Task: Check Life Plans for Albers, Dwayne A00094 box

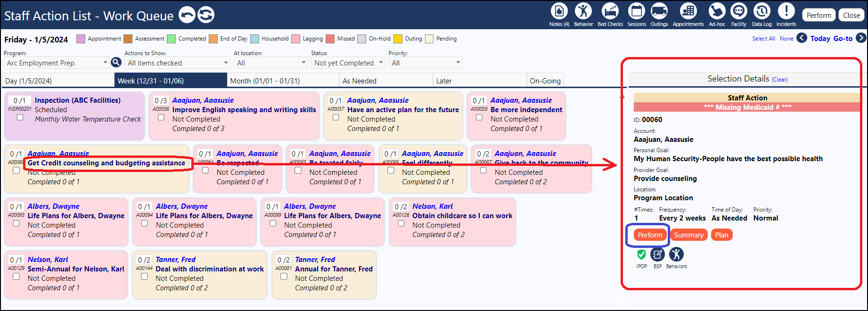Action: [144, 223]
